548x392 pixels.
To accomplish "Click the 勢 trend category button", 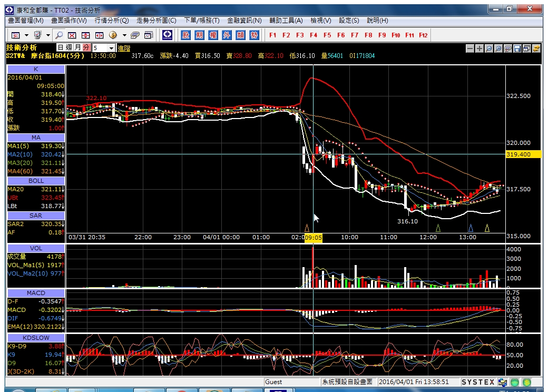I will [254, 35].
